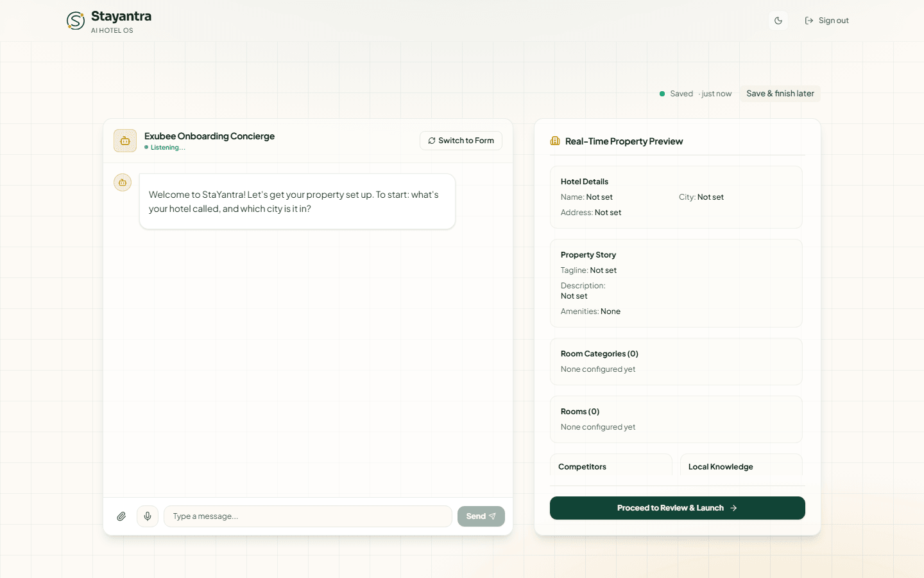924x578 pixels.
Task: Start voice input with microphone button
Action: pos(148,516)
